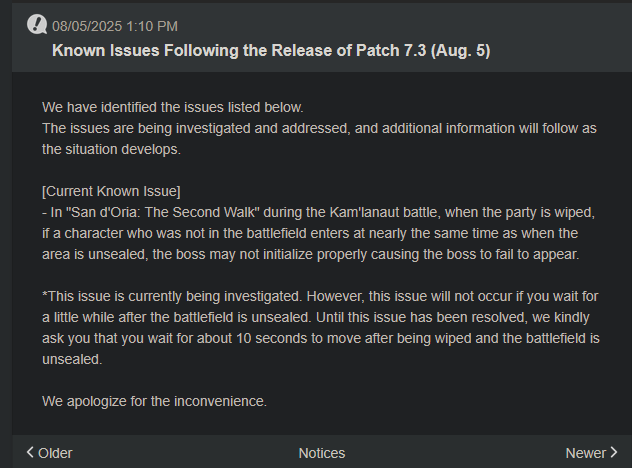Image resolution: width=632 pixels, height=468 pixels.
Task: Click the "*This issue is currently being investigated" sentence
Action: click(x=172, y=296)
